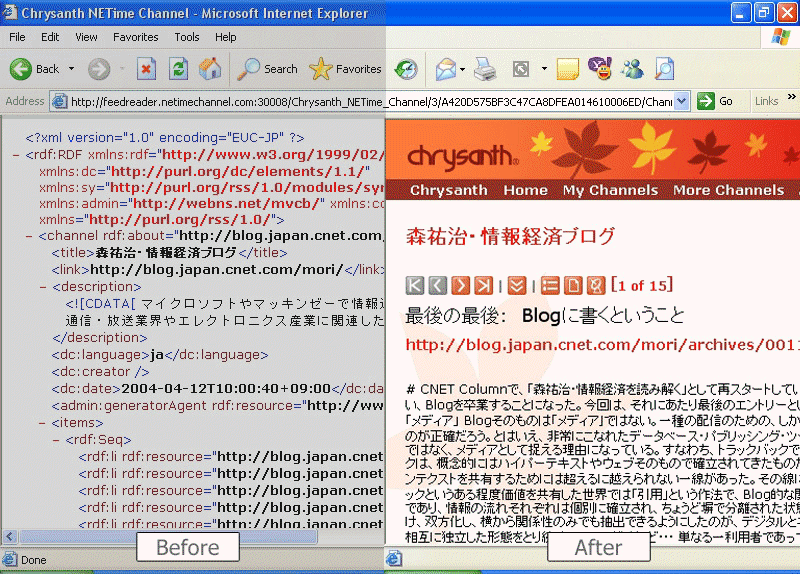Open the More Channels link
Screen dimensions: 800x574
coord(729,190)
